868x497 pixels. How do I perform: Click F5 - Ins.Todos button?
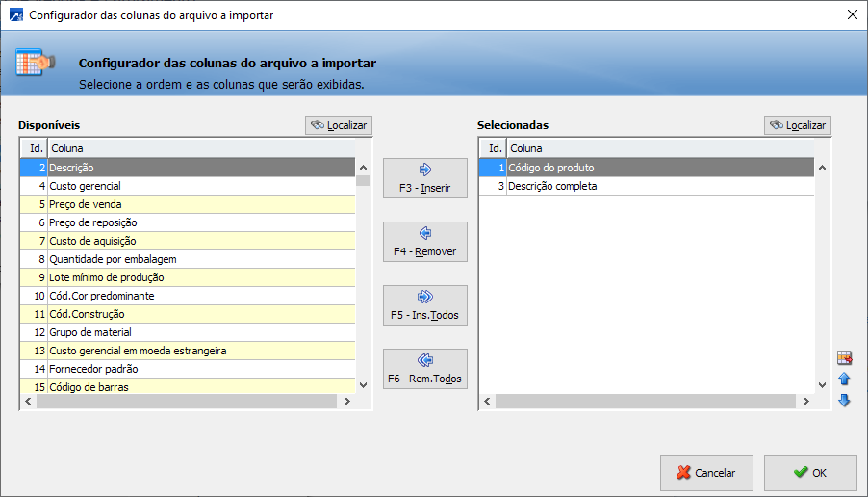click(x=425, y=305)
